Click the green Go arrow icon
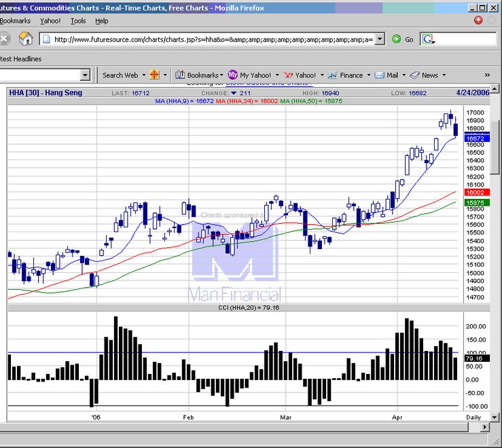Screen dimensions: 502x448 (x=396, y=39)
